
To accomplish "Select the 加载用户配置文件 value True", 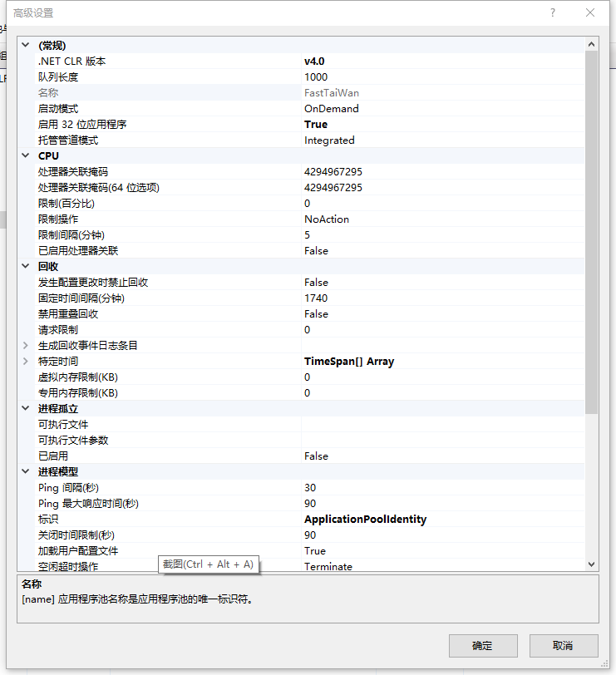I will pos(315,551).
